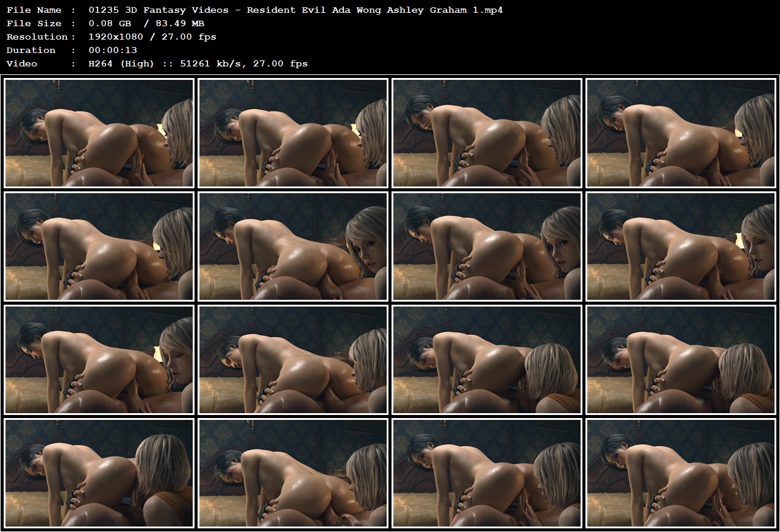The image size is (780, 532).
Task: Select first thumbnail in the top row
Action: click(99, 132)
